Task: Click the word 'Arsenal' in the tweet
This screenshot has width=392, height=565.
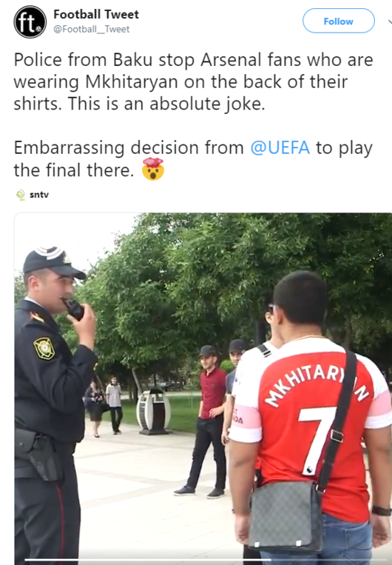Action: pos(231,60)
